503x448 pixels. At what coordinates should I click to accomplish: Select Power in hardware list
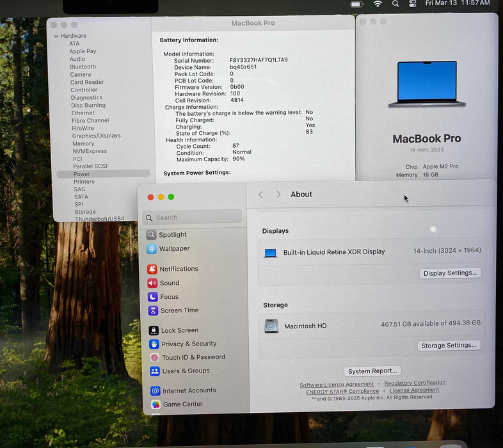point(103,174)
